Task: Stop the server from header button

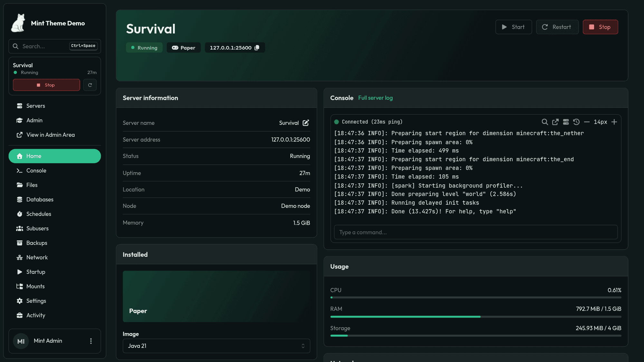Action: coord(600,27)
